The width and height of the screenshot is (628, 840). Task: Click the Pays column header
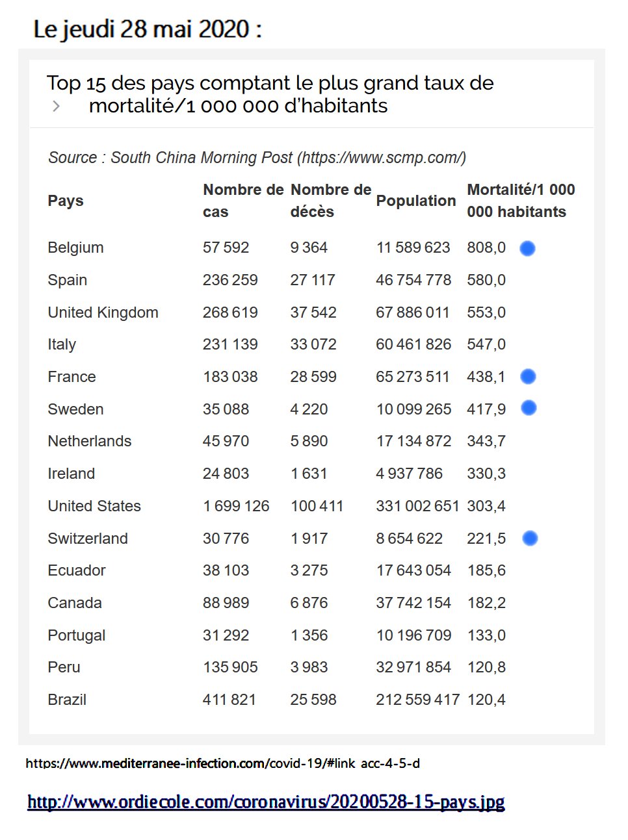(x=66, y=201)
